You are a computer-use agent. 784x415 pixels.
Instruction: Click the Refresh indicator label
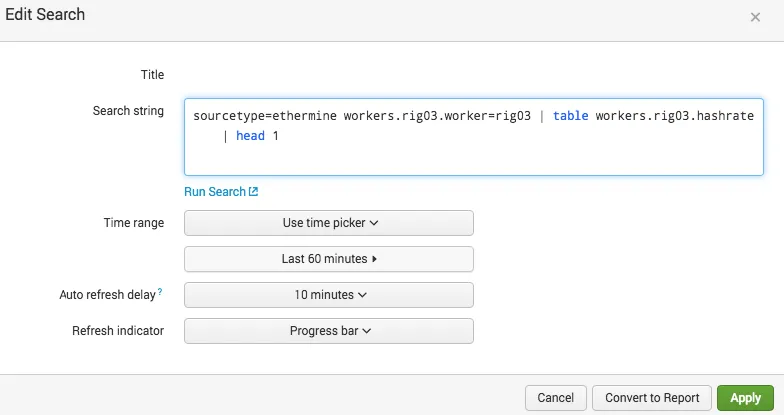point(118,331)
